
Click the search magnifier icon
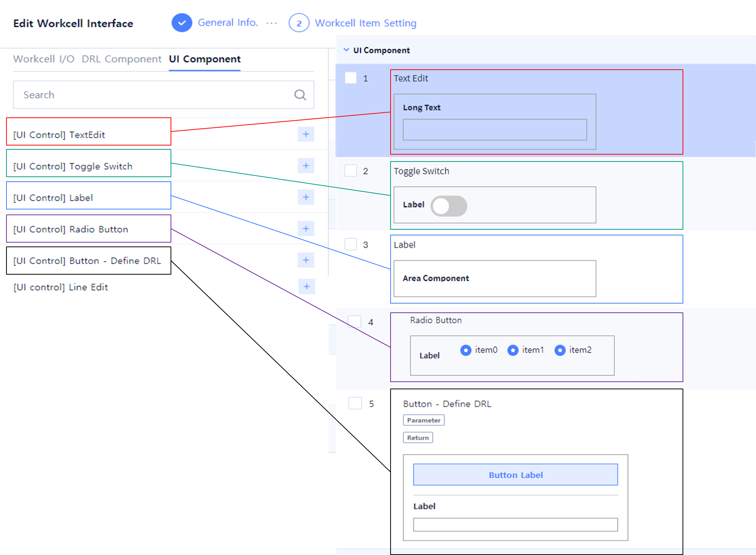[300, 95]
